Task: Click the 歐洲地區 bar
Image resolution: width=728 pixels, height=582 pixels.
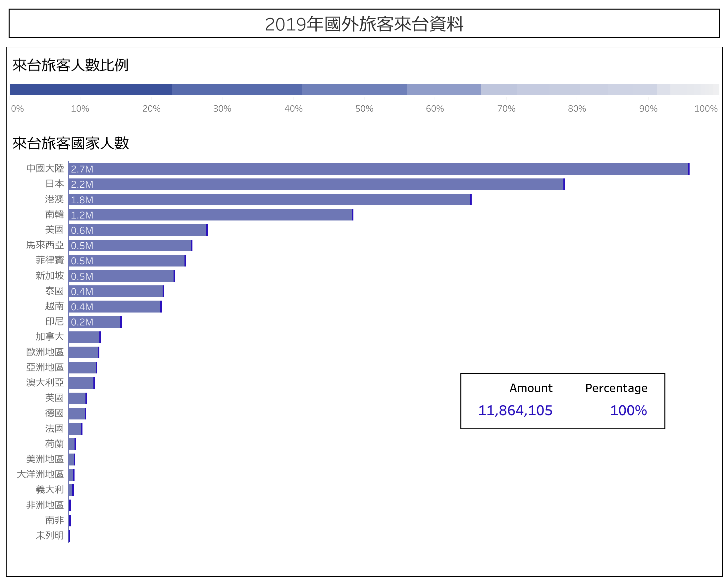Action: [x=84, y=353]
